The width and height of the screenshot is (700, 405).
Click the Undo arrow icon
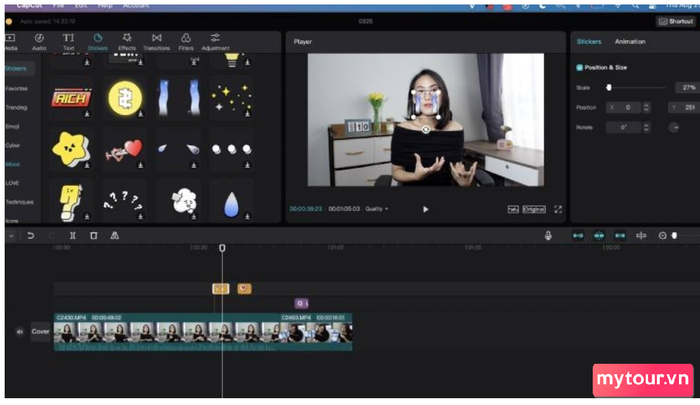[x=30, y=236]
